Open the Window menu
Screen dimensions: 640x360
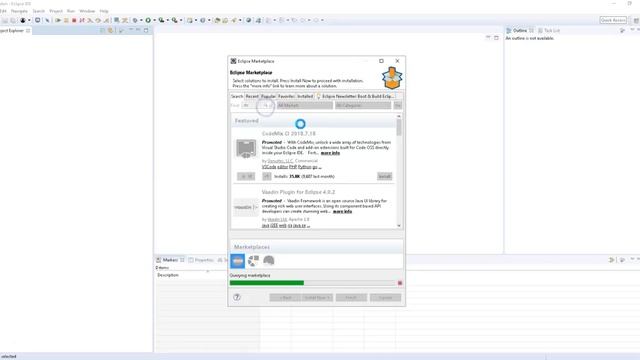pos(87,11)
